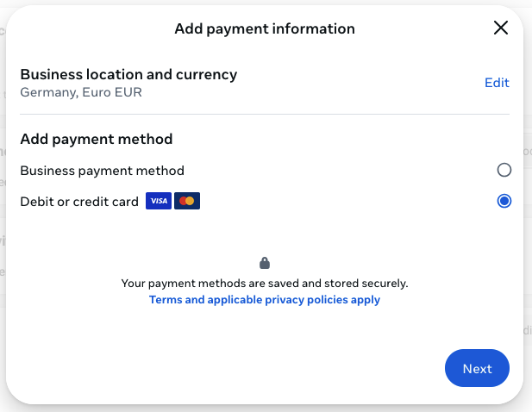
Task: Click the "Add payment information" dialog title
Action: [x=265, y=28]
